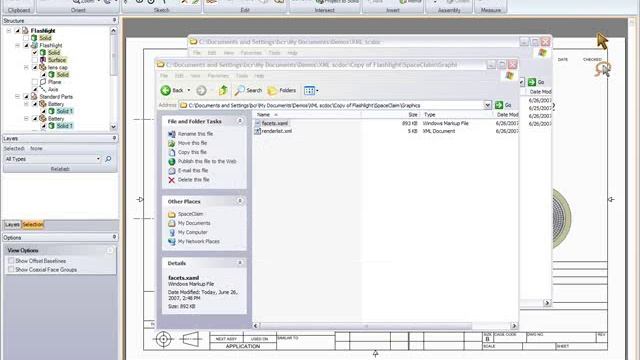
Task: Toggle the Folders pane button
Action: 282,90
